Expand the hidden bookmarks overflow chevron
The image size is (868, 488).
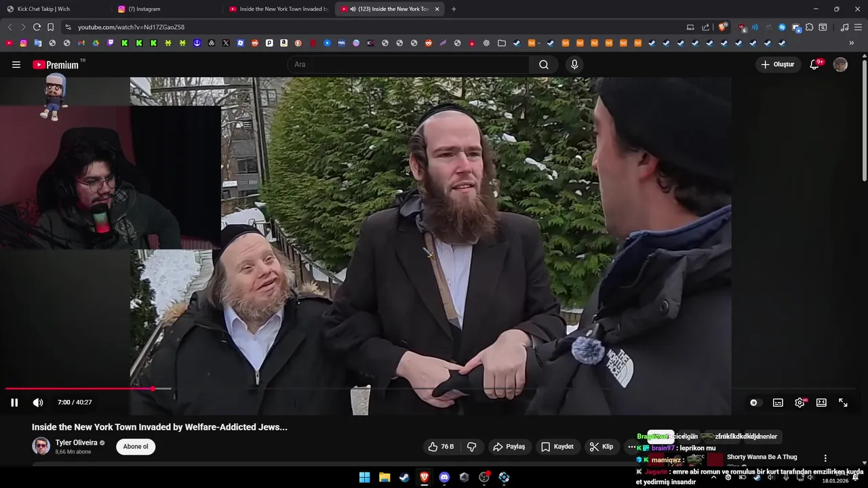pyautogui.click(x=852, y=43)
